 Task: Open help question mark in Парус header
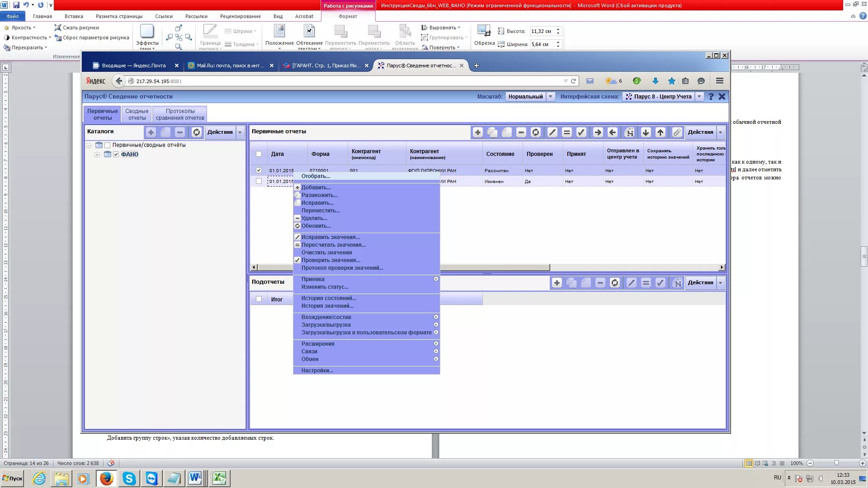711,96
